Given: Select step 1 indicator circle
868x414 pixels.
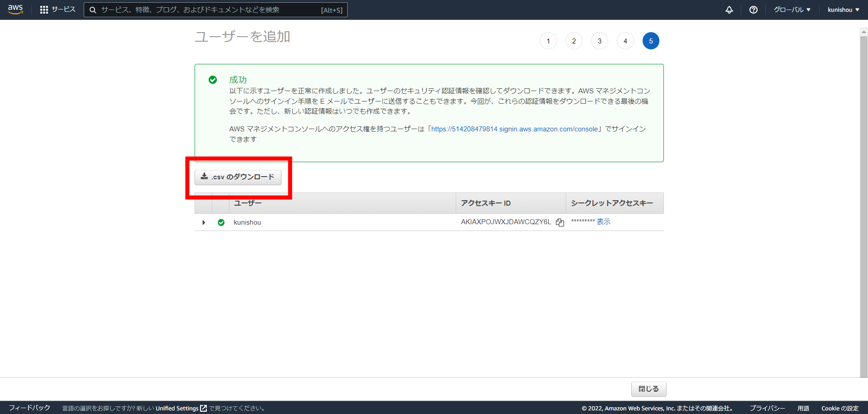Looking at the screenshot, I should click(x=548, y=40).
